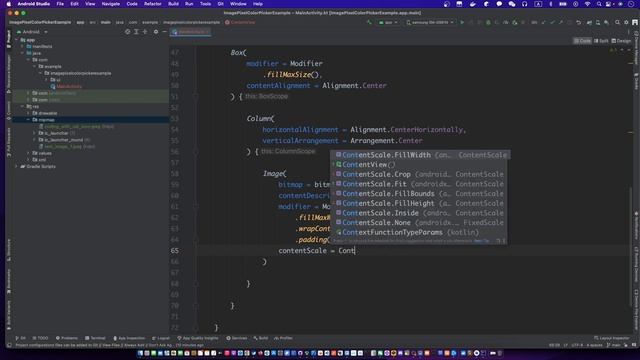Open the Services tool window
The width and height of the screenshot is (640, 360).
(237, 338)
